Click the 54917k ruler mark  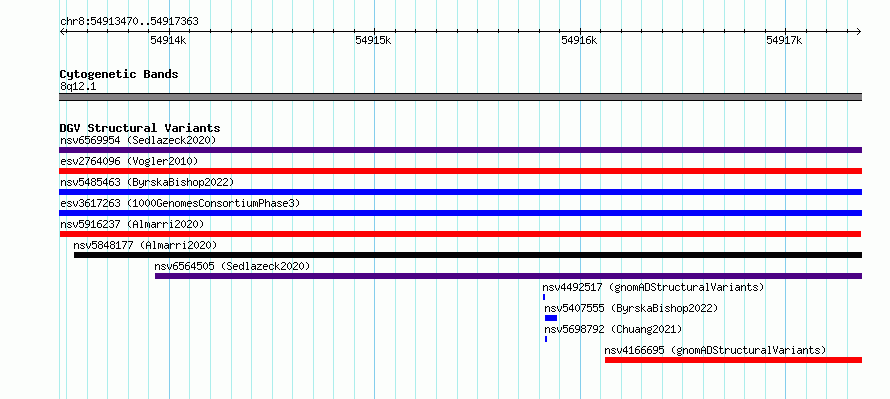click(784, 40)
